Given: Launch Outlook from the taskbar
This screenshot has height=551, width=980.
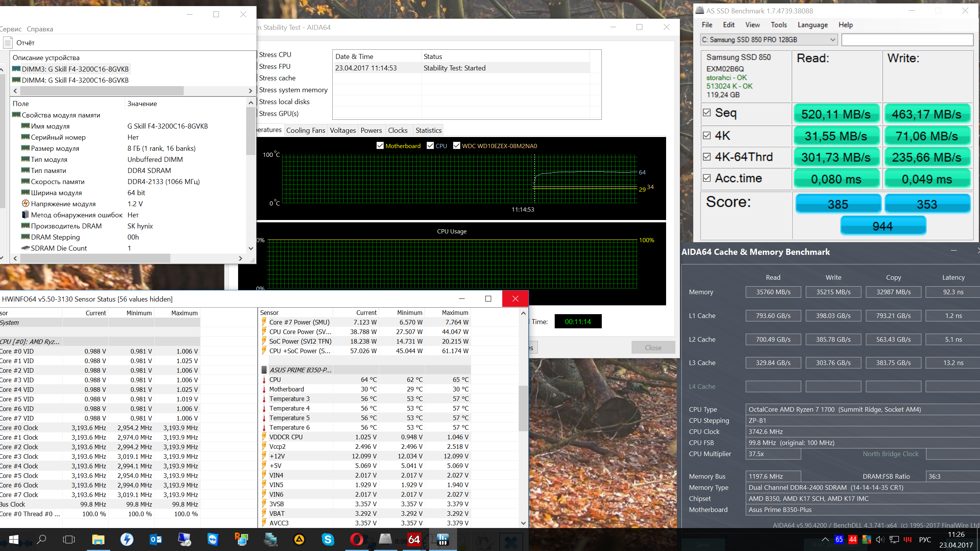Looking at the screenshot, I should click(156, 540).
